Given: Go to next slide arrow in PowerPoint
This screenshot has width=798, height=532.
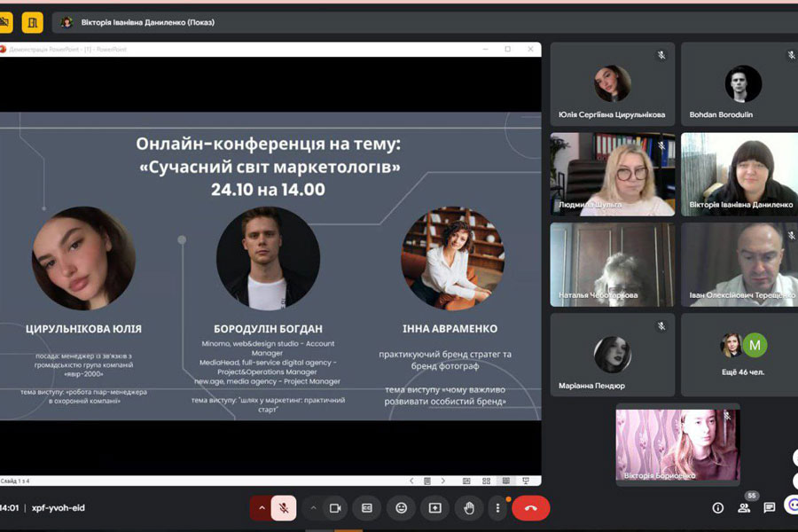Looking at the screenshot, I should click(x=443, y=481).
